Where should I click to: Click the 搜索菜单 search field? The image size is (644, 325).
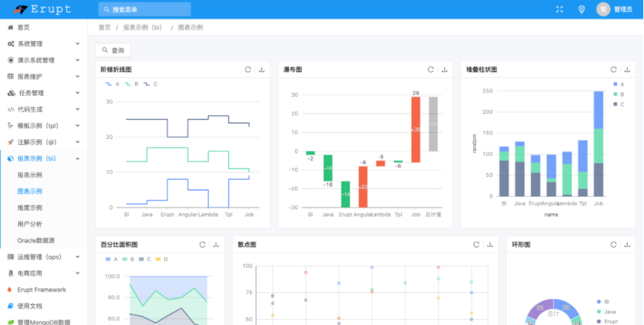[x=145, y=9]
